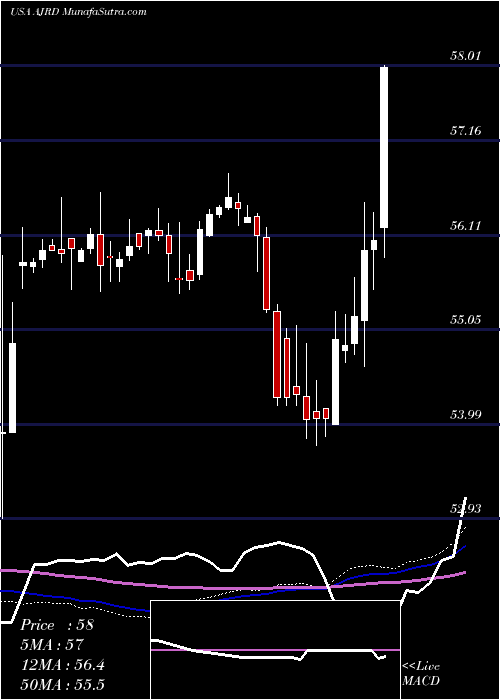The image size is (500, 700).
Task: Click the 5MA : 57 readout
Action: [51, 644]
